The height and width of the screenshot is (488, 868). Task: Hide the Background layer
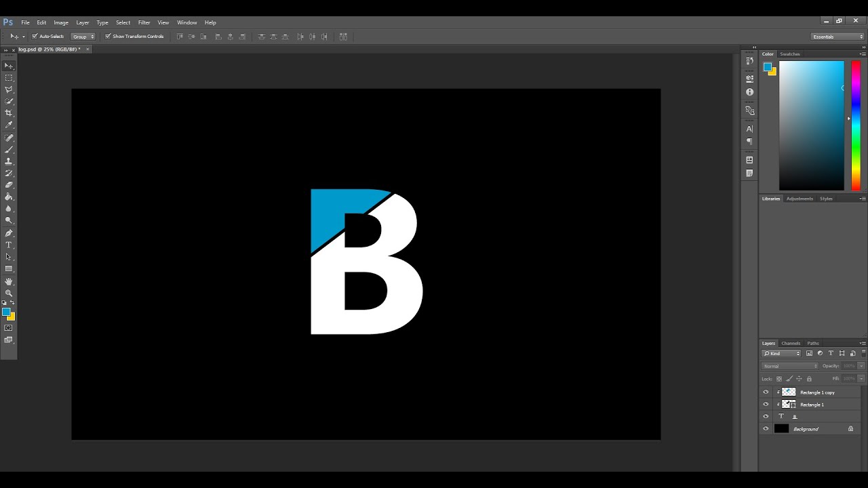coord(766,429)
